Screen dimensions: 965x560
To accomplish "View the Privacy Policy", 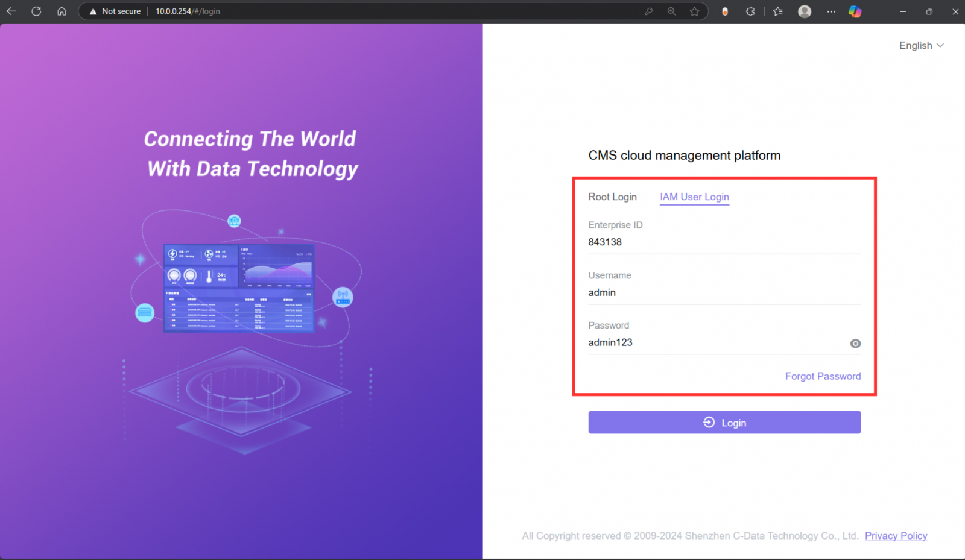I will (896, 535).
